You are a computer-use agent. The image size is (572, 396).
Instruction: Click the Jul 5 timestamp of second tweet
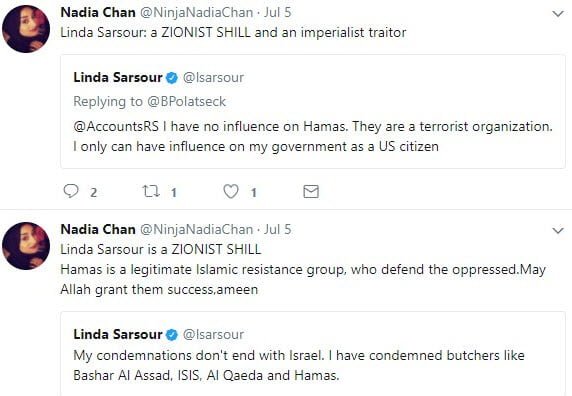[x=278, y=229]
